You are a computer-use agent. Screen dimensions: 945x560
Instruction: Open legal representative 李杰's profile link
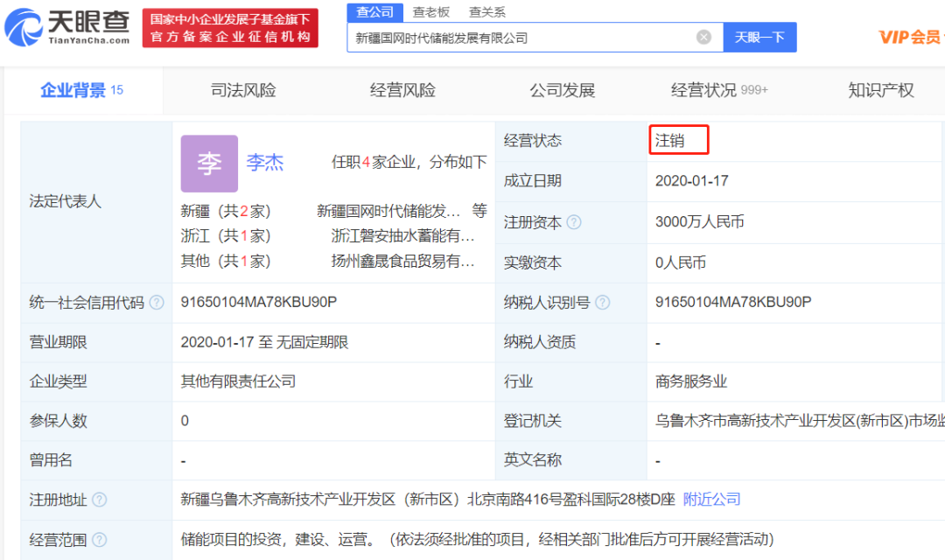click(264, 163)
